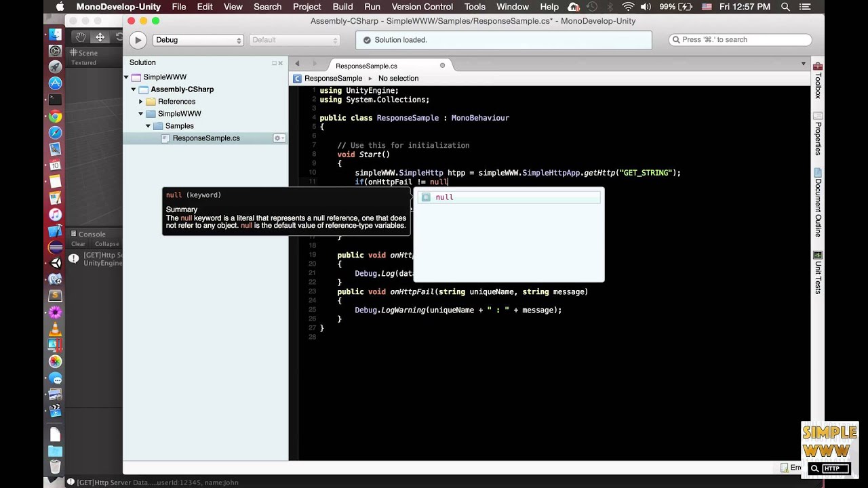868x488 pixels.
Task: Open VLC cone icon in dock
Action: pos(56,329)
